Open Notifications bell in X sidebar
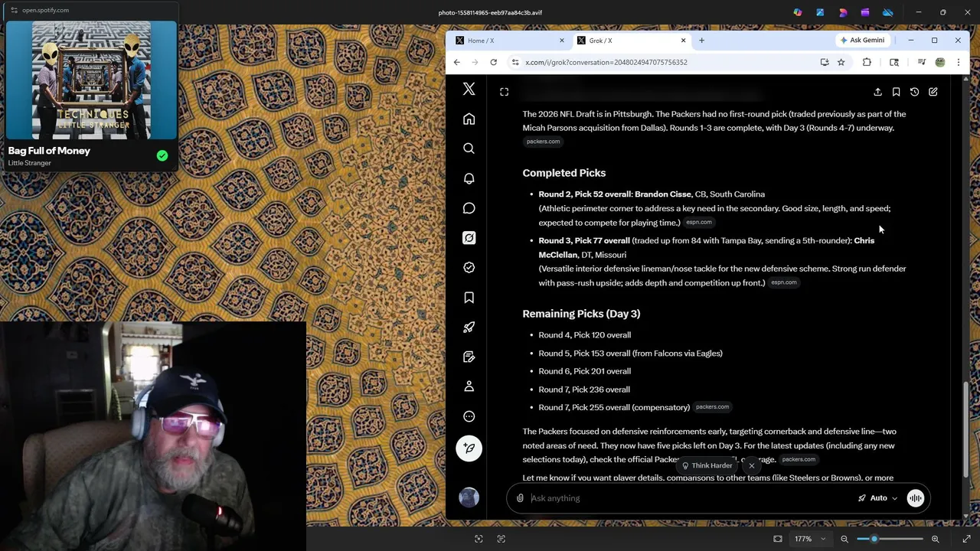Viewport: 980px width, 551px height. click(x=469, y=178)
